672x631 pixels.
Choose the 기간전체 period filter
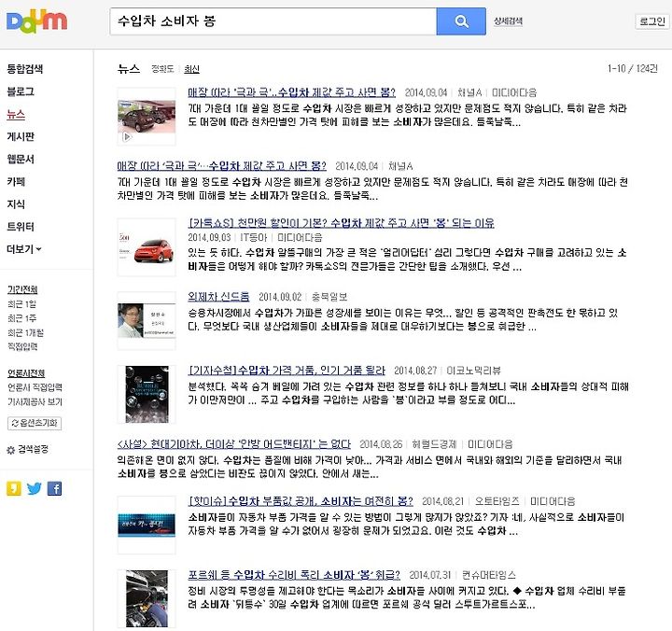22,289
